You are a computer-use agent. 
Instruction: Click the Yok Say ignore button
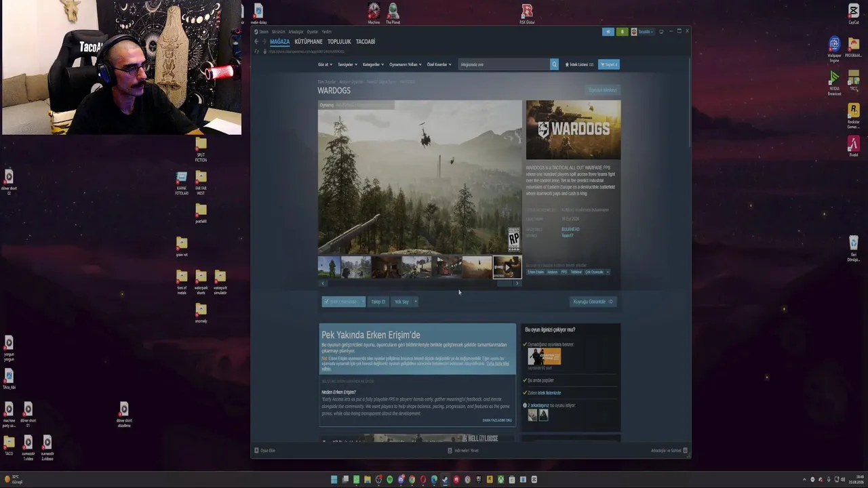tap(401, 302)
